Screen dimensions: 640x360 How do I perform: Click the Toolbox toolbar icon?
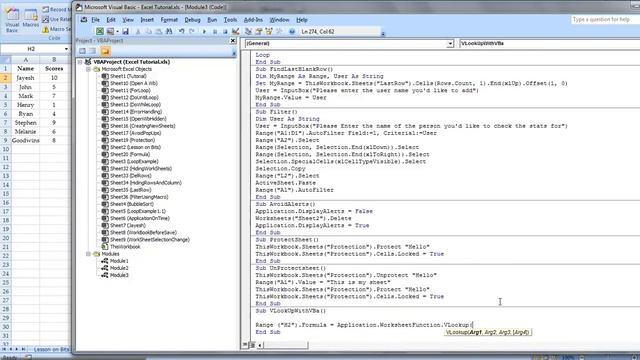tap(279, 31)
